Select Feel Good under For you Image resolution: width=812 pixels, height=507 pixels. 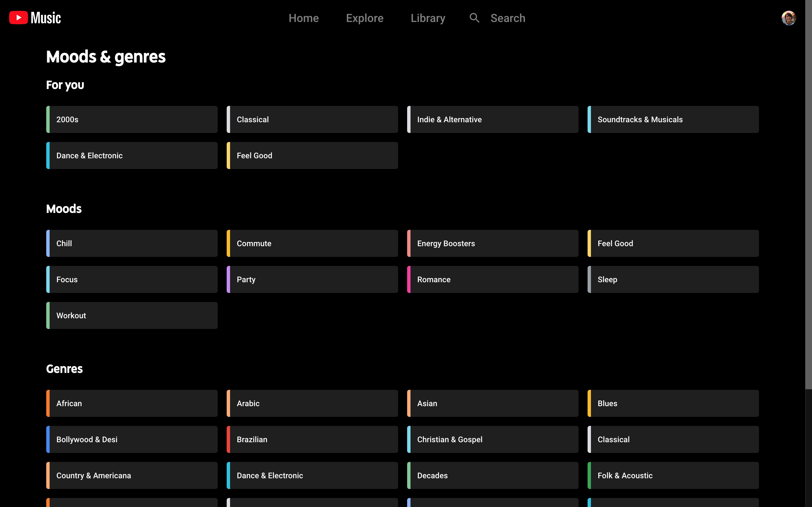tap(312, 155)
